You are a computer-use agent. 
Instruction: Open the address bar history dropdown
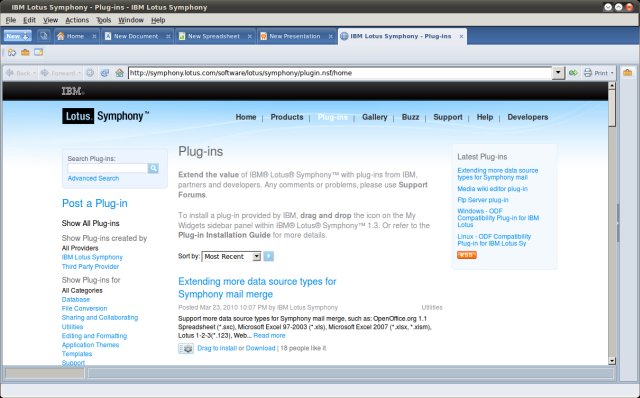point(558,73)
